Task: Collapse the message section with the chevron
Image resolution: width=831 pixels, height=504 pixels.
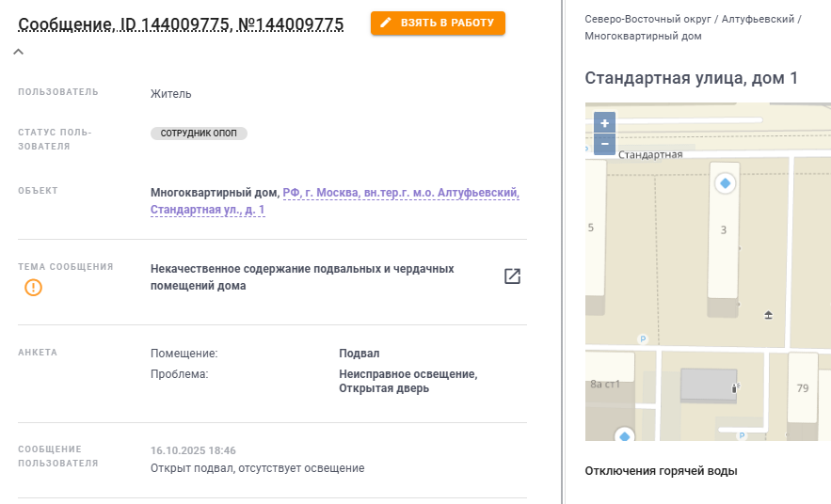Action: coord(18,52)
